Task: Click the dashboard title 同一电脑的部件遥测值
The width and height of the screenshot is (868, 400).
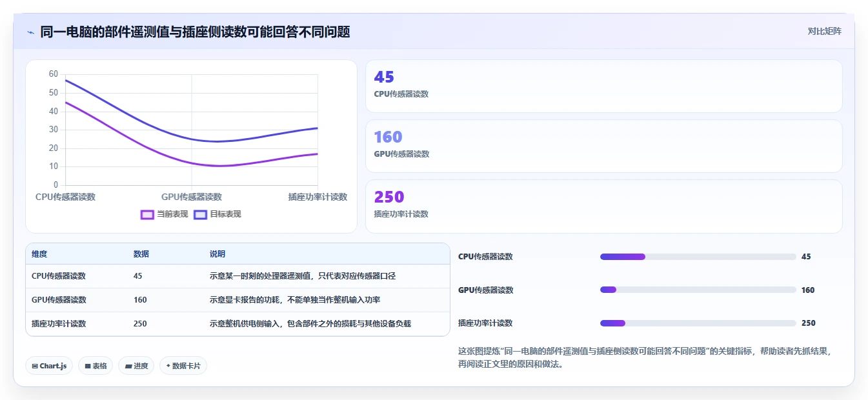Action: pos(195,32)
